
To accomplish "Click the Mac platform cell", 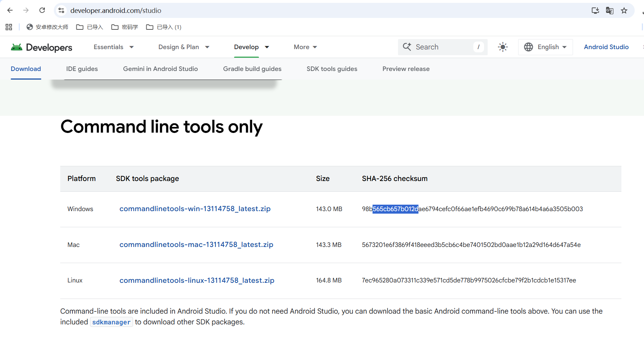I will click(74, 245).
